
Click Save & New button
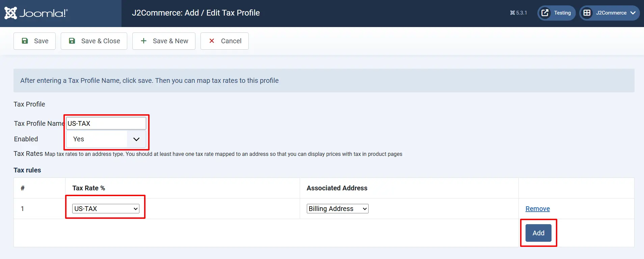click(x=164, y=41)
